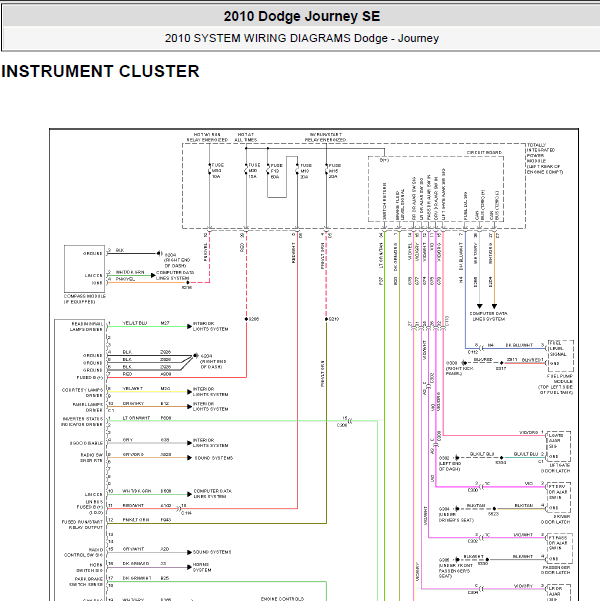Viewport: 600px width, 601px height.
Task: Click 'BLK/LT BLU' at LIFTGATE DOOR LATCH pin 2
Action: pos(526,453)
